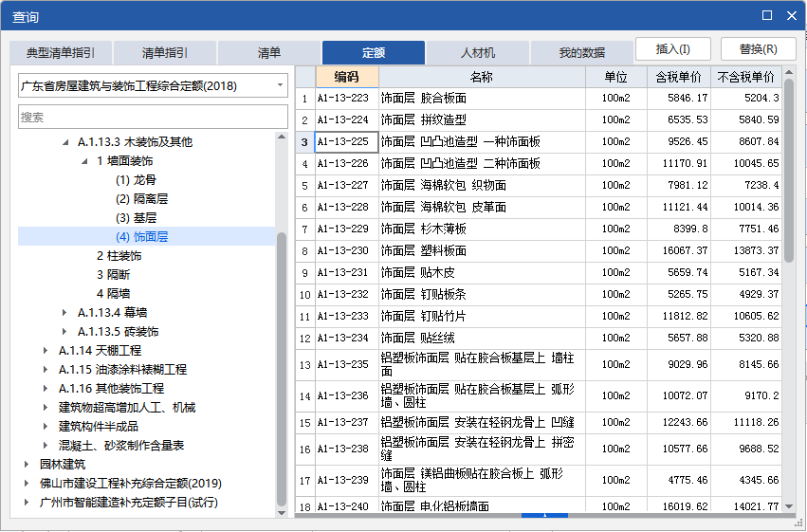Open the 清单指引 tab
The image size is (807, 532).
tap(165, 52)
